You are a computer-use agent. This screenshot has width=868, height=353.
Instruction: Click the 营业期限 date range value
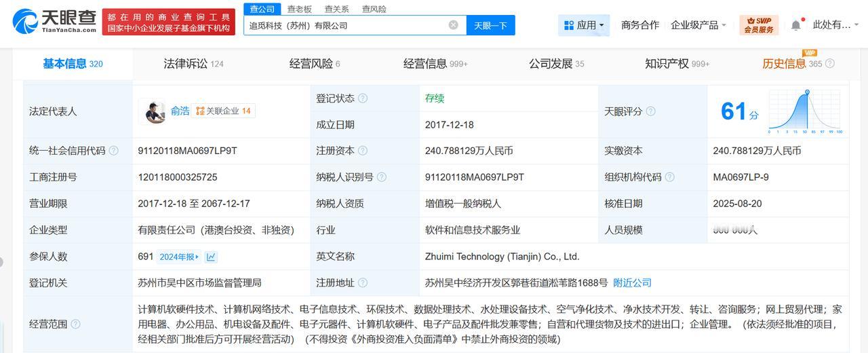(194, 204)
